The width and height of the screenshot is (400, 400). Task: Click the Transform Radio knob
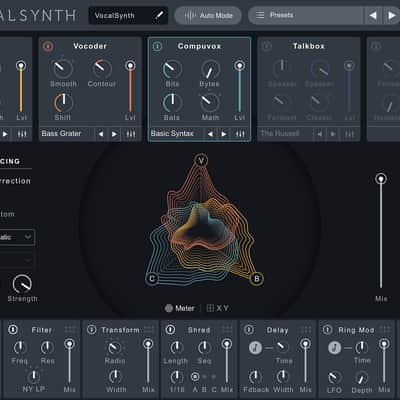(x=115, y=348)
